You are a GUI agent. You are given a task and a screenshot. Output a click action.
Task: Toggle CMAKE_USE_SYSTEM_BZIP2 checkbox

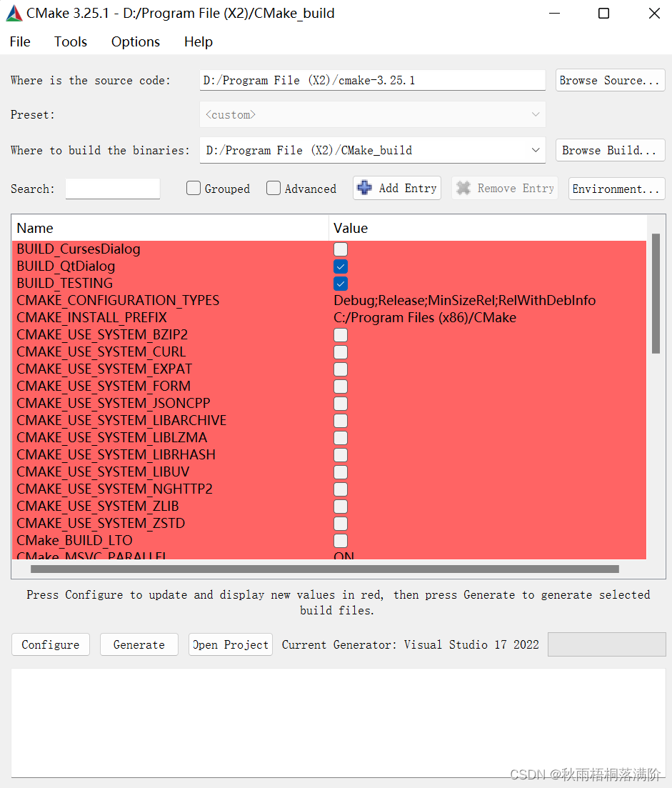[341, 335]
